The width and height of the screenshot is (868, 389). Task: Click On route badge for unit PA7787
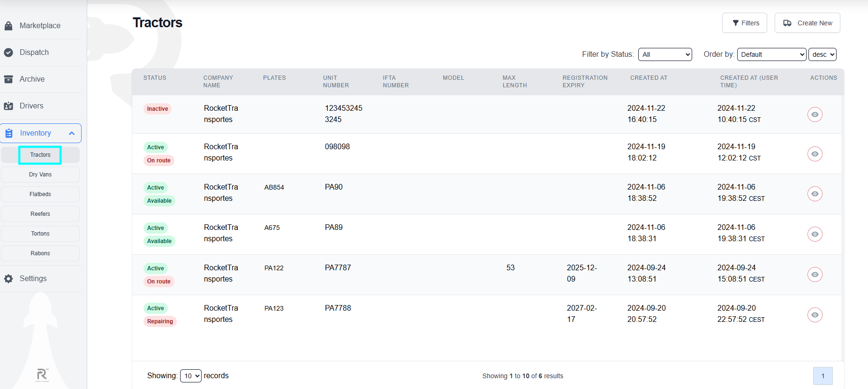pos(159,282)
